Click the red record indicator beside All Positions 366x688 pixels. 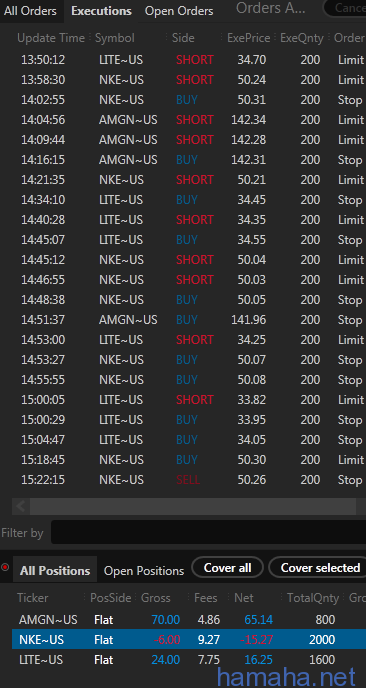[5, 567]
